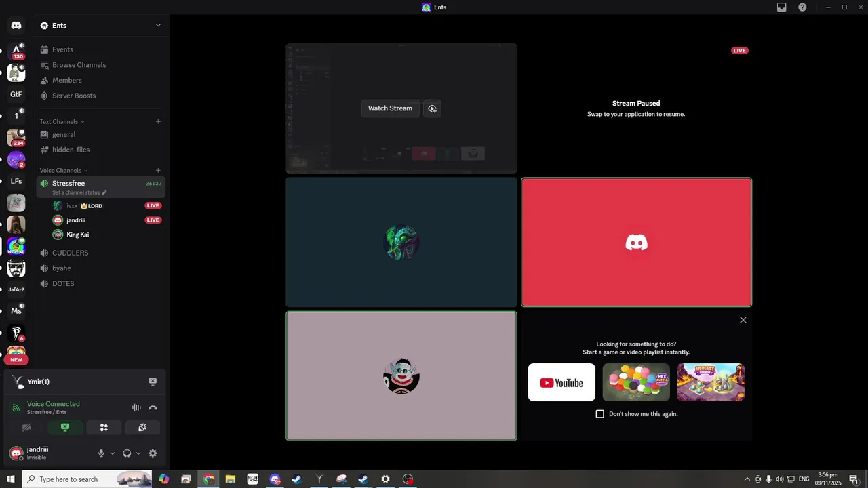Create a new text channel plus icon
The width and height of the screenshot is (868, 488).
(158, 122)
